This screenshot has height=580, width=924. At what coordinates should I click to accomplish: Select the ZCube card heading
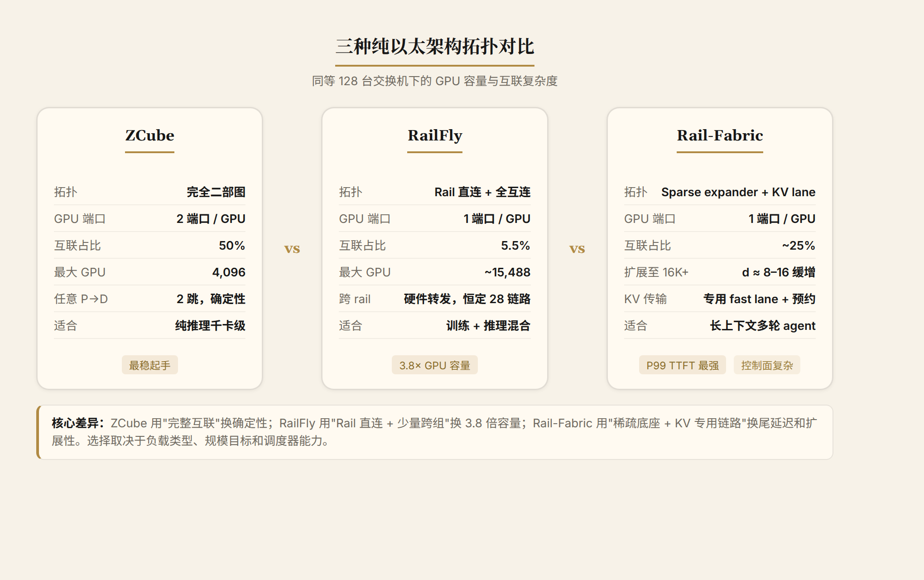(x=149, y=135)
